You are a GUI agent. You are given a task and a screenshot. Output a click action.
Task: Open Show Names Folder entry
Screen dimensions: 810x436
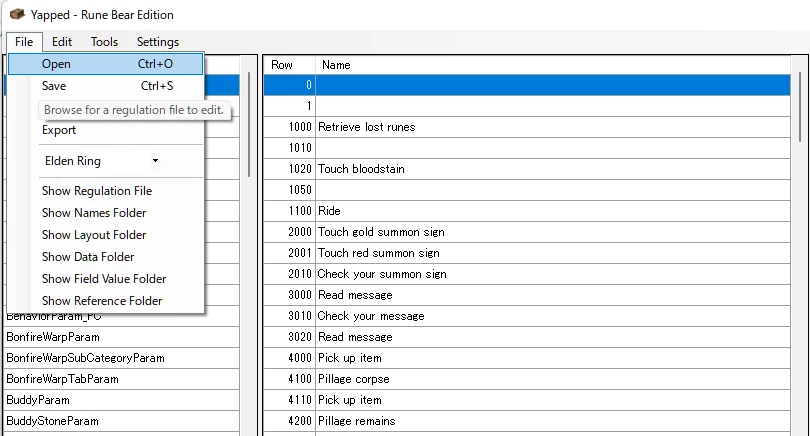click(x=94, y=213)
